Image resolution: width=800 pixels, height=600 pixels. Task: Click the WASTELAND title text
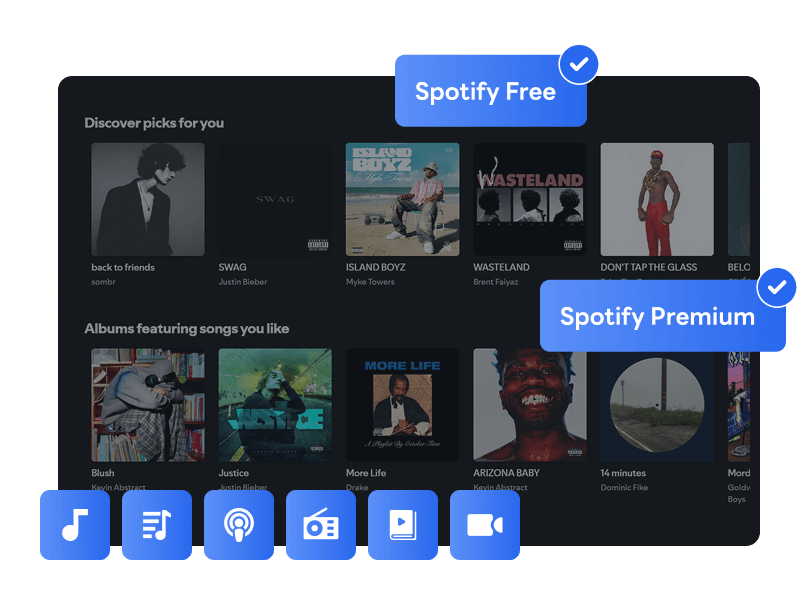point(502,267)
